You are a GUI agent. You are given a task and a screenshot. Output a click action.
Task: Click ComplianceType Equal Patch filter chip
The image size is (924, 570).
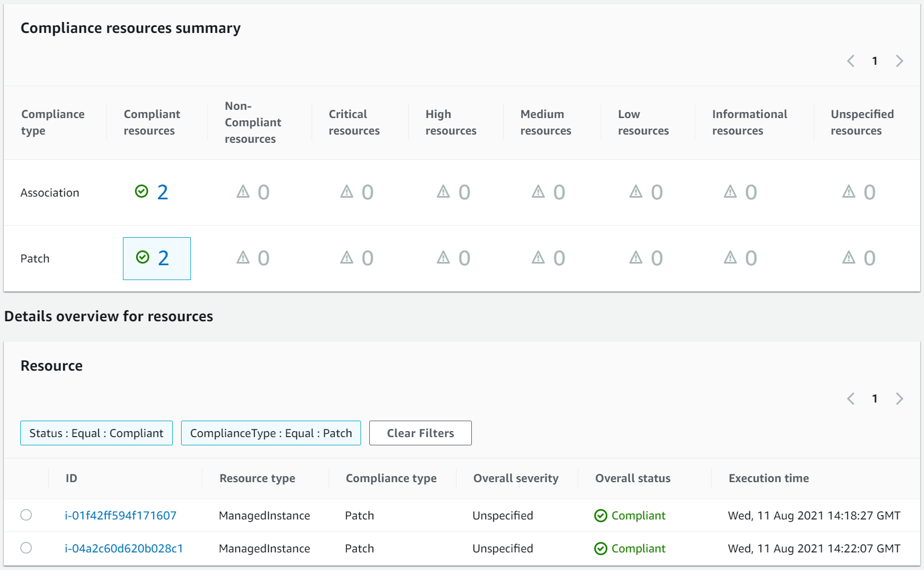pyautogui.click(x=271, y=433)
